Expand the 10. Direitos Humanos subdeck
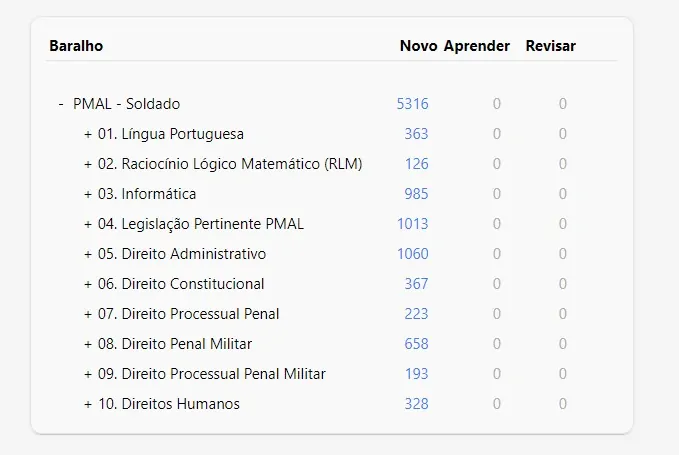Viewport: 679px width, 455px height. coord(88,404)
